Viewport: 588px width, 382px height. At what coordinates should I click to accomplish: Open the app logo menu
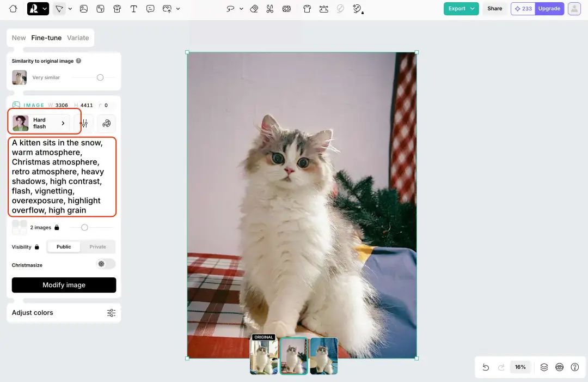click(38, 9)
